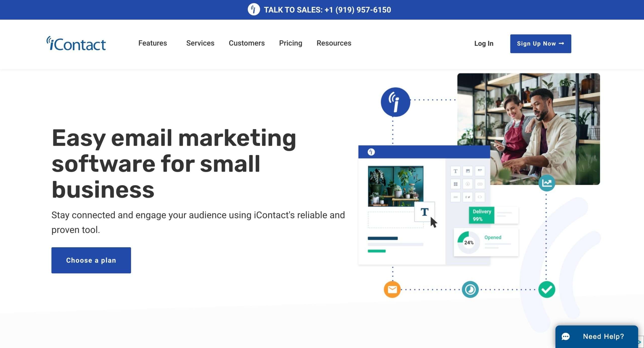Click Sign Up Now

click(540, 43)
